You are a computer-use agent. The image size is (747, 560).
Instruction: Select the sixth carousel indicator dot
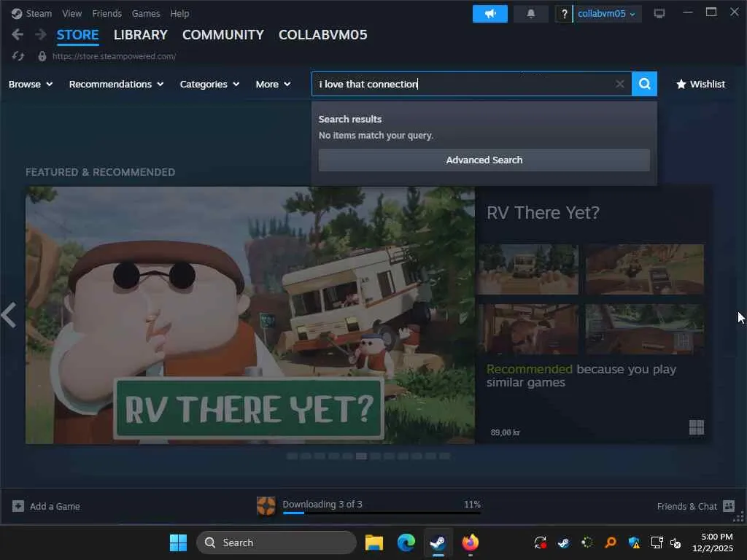click(361, 456)
